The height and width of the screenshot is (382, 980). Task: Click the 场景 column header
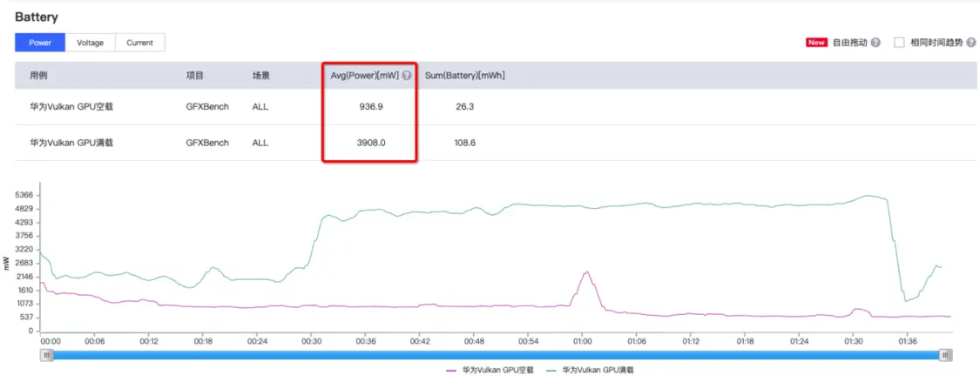pyautogui.click(x=260, y=76)
